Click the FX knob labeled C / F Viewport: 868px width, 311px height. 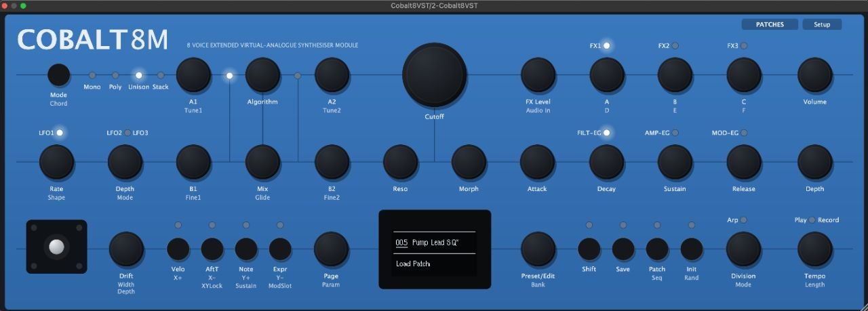pos(744,75)
